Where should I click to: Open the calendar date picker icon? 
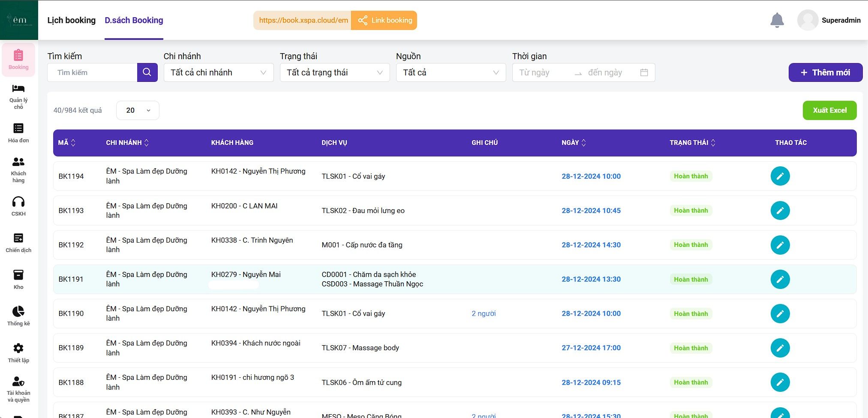[644, 72]
